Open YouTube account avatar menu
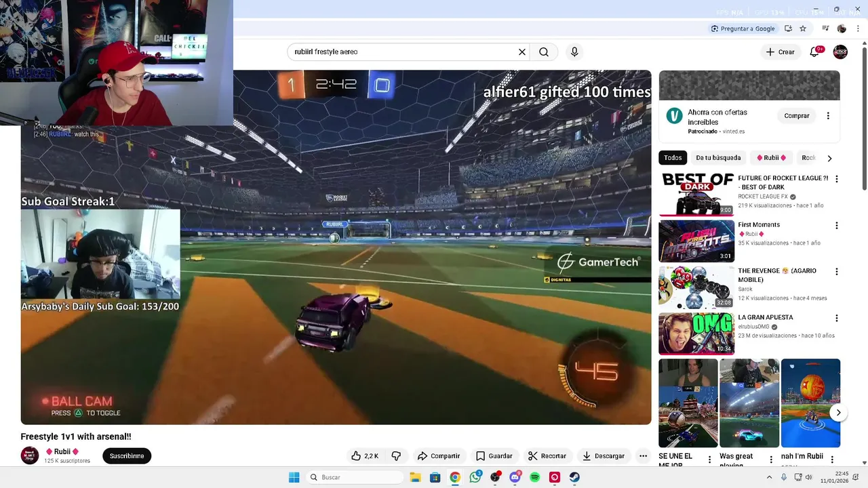Image resolution: width=868 pixels, height=488 pixels. (x=840, y=52)
